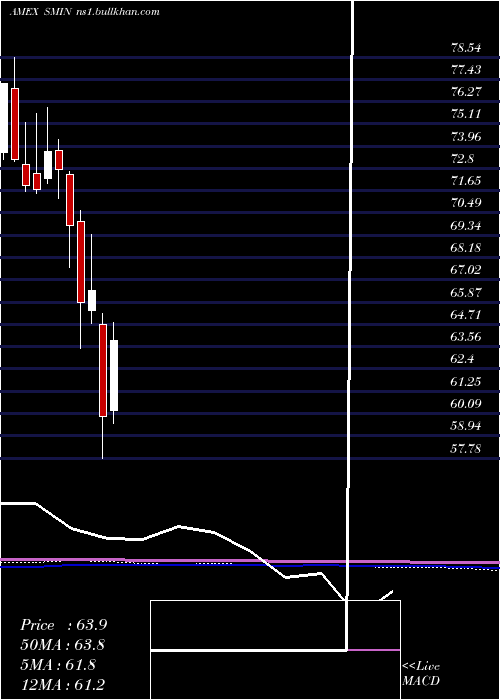Click the 50MA : 63.8 readout
This screenshot has height=700, width=500.
tap(63, 645)
